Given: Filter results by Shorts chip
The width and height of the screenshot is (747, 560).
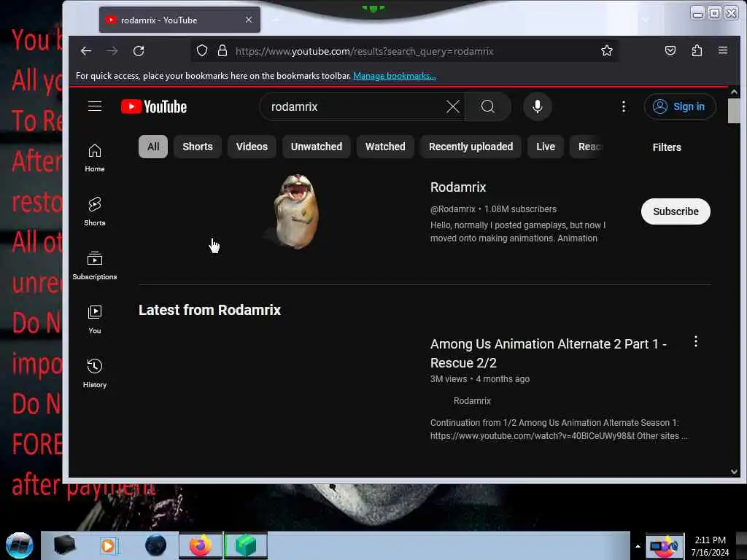Looking at the screenshot, I should coord(197,147).
